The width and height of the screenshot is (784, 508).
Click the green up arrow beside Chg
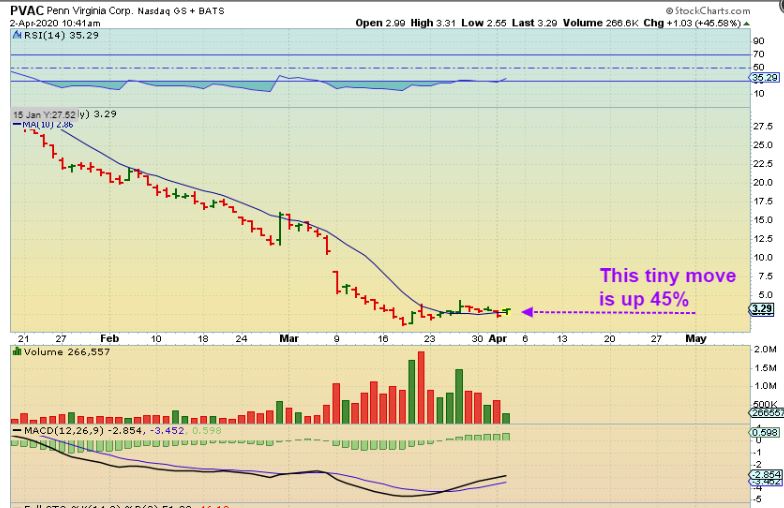(746, 23)
